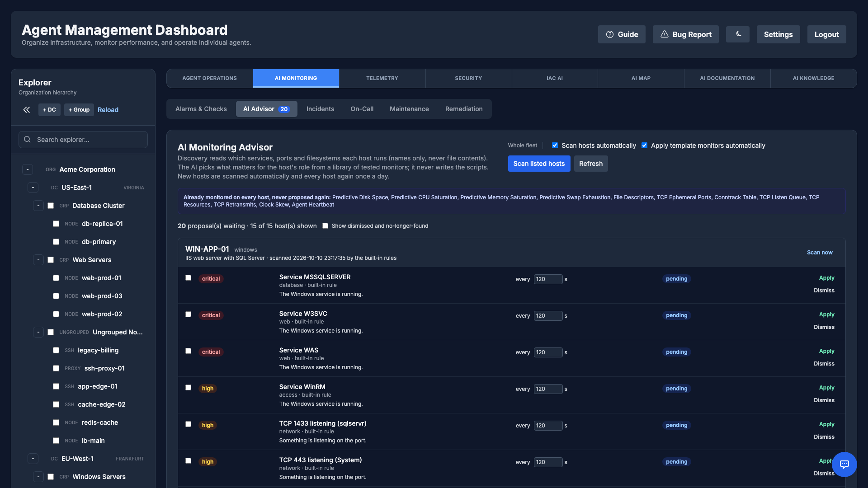The width and height of the screenshot is (868, 488).
Task: Check the TCP 443 listening proposal checkbox
Action: (x=188, y=461)
